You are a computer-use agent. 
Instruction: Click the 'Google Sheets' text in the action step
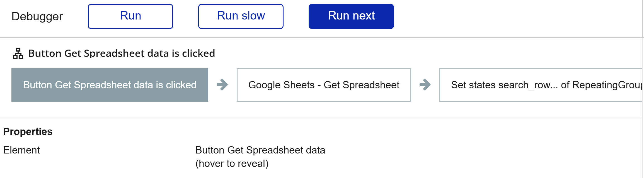[281, 85]
